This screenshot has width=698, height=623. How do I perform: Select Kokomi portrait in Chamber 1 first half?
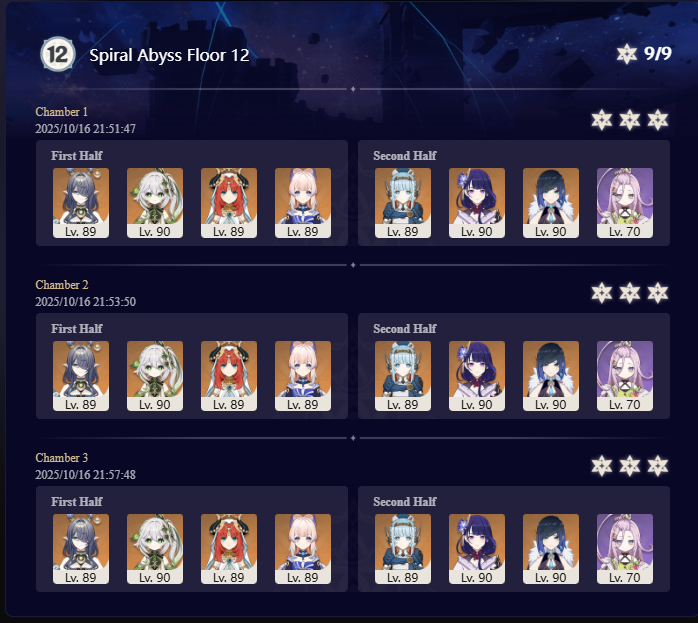[x=303, y=203]
